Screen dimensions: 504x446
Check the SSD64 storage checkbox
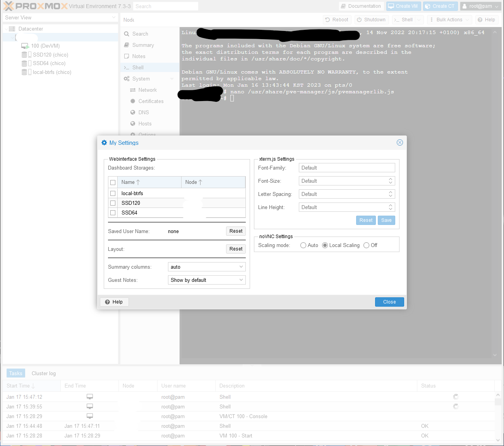coord(113,213)
